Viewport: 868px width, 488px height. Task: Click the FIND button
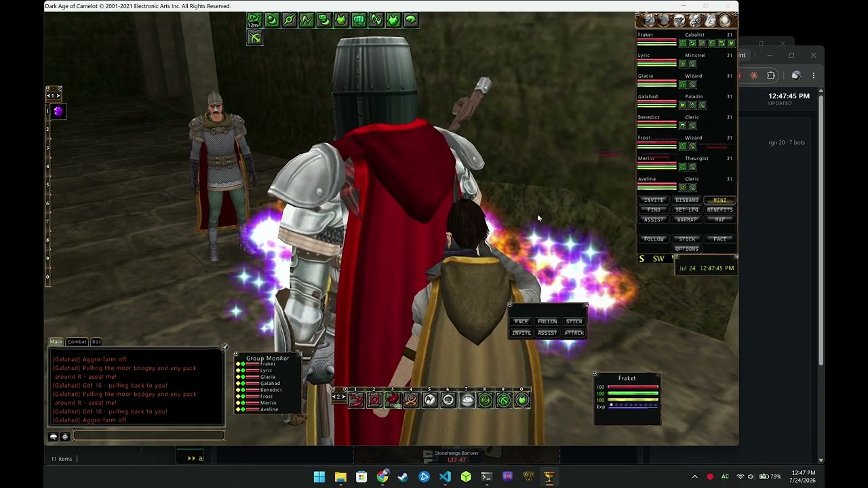click(x=654, y=210)
